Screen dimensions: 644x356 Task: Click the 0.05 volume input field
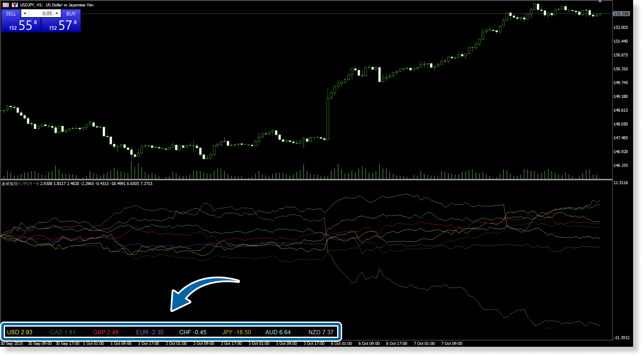click(x=41, y=13)
